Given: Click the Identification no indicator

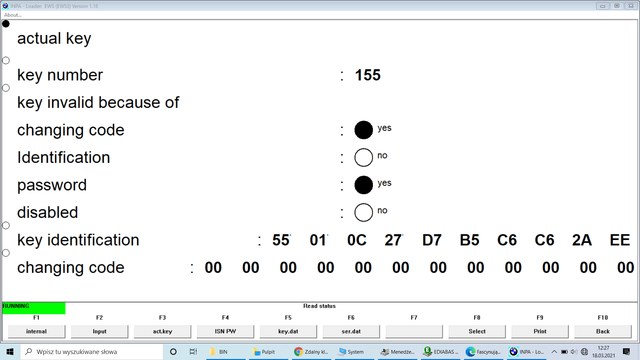Looking at the screenshot, I should point(363,158).
